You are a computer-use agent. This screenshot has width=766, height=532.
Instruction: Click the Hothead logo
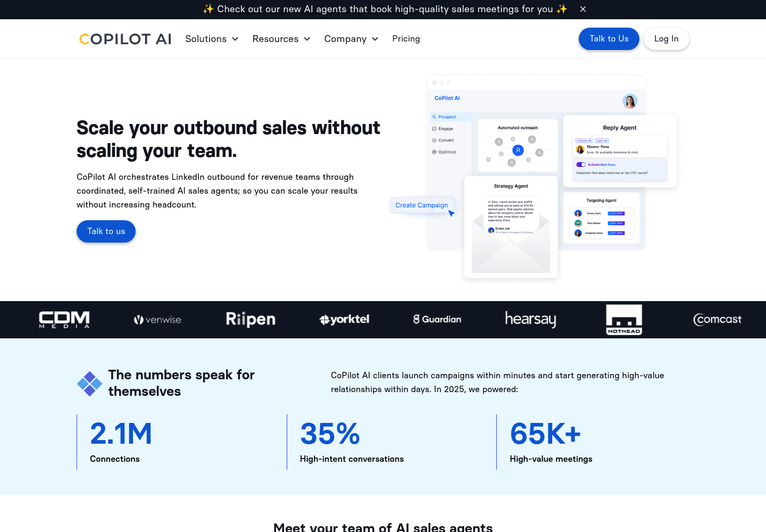point(624,320)
